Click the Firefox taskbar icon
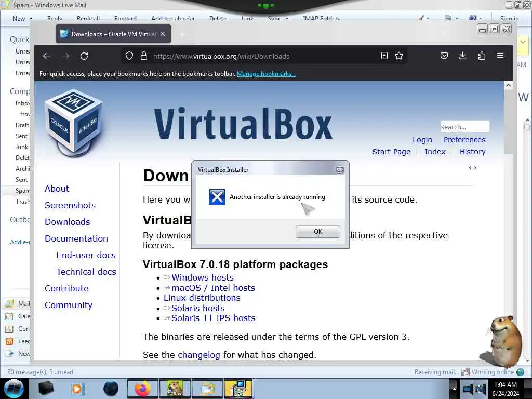This screenshot has width=532, height=399. coord(143,389)
